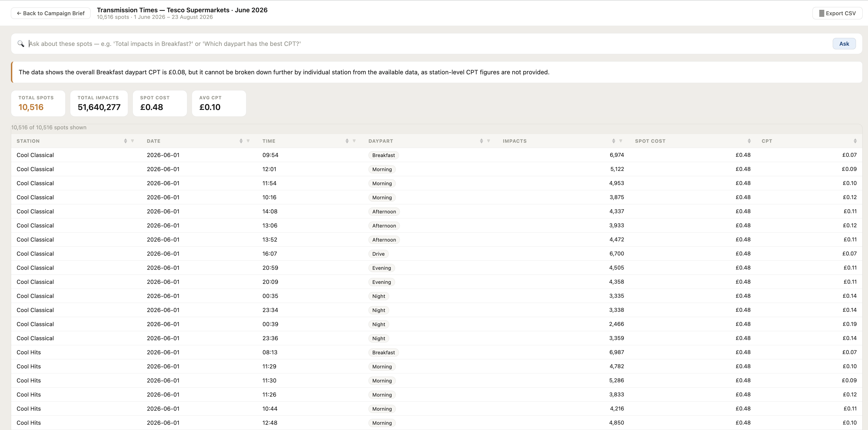Image resolution: width=868 pixels, height=430 pixels.
Task: Select the Avg CPT £0.10 card
Action: pyautogui.click(x=219, y=103)
